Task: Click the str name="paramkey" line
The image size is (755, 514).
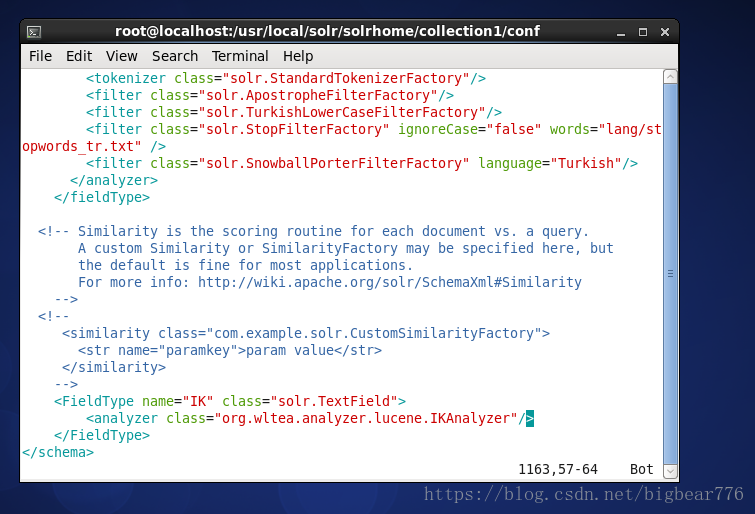Action: click(x=230, y=350)
